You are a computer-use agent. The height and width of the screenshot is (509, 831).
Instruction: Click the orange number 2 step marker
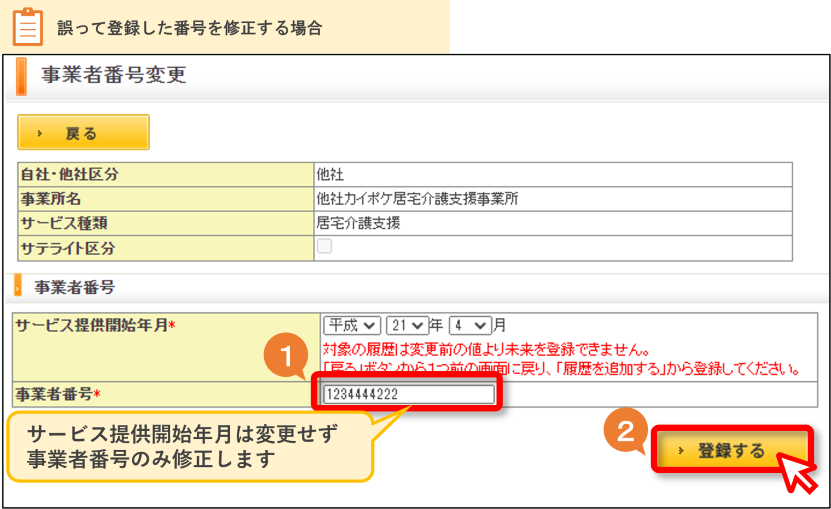coord(626,430)
